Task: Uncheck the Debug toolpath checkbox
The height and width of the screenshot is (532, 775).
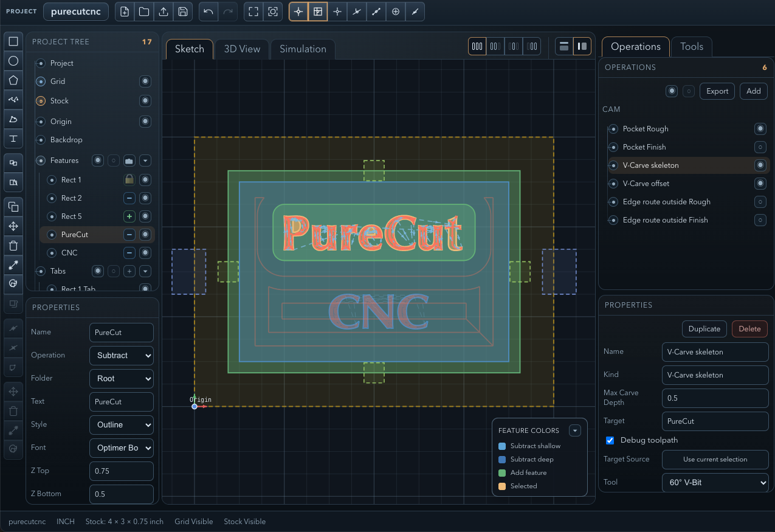Action: click(x=610, y=440)
